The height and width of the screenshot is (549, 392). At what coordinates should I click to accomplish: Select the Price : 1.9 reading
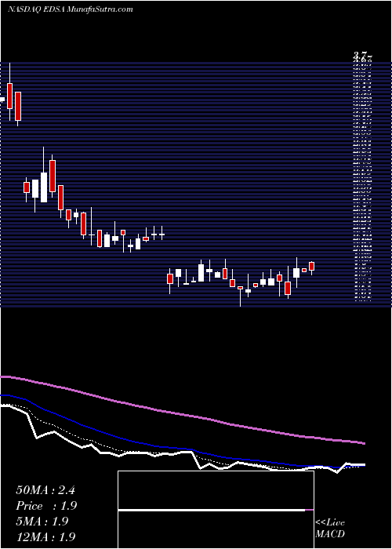(46, 506)
